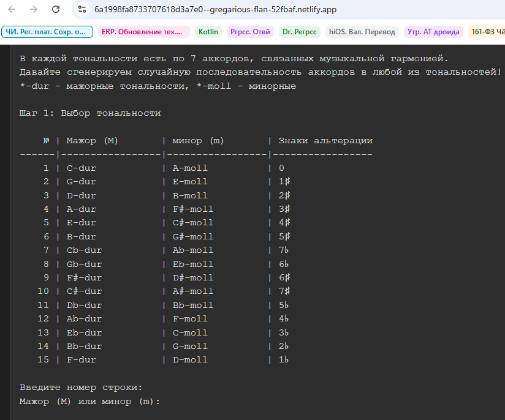Click the F#-dur cell
This screenshot has height=420, width=505.
pyautogui.click(x=84, y=278)
